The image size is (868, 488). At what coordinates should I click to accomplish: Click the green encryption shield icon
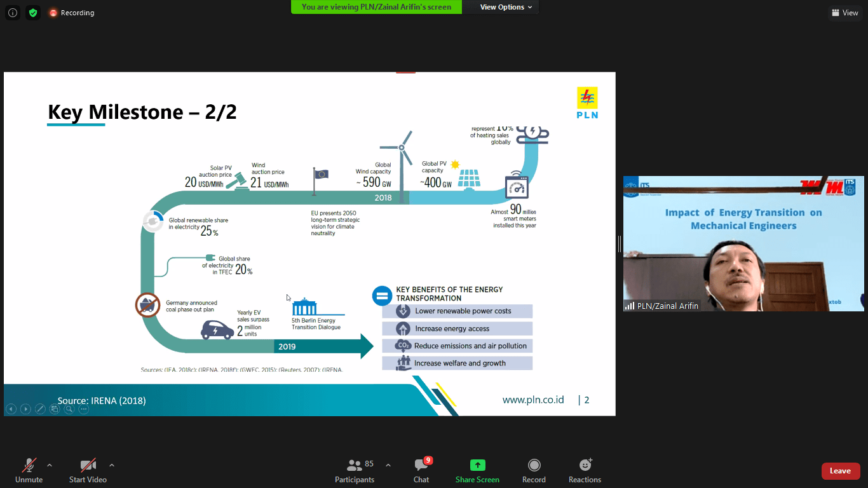tap(33, 13)
